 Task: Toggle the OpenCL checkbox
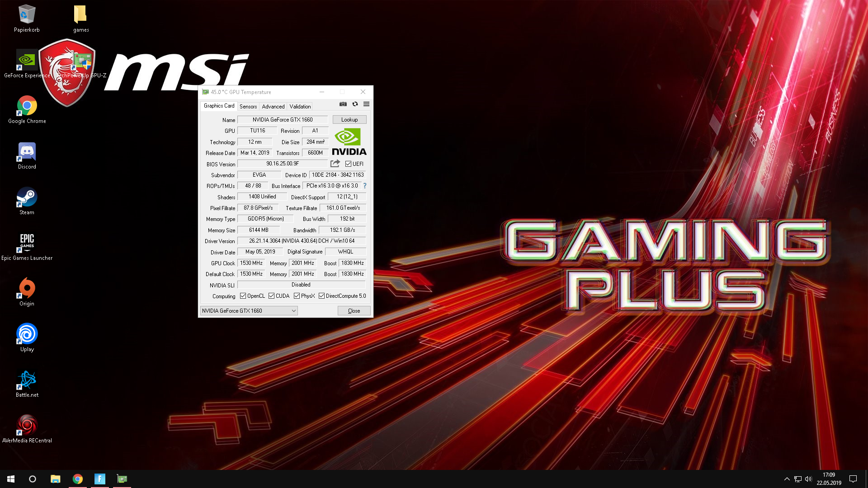(x=243, y=296)
